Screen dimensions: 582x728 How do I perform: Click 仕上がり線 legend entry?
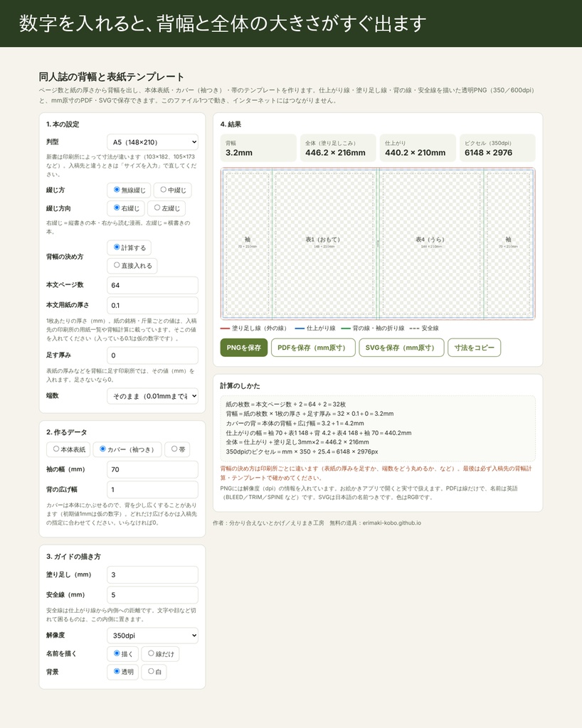(315, 328)
